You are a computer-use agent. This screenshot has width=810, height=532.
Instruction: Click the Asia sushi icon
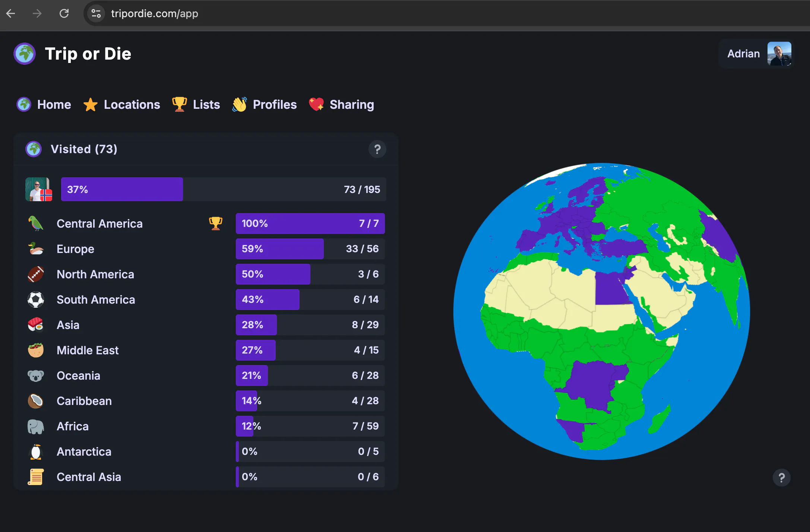tap(36, 325)
